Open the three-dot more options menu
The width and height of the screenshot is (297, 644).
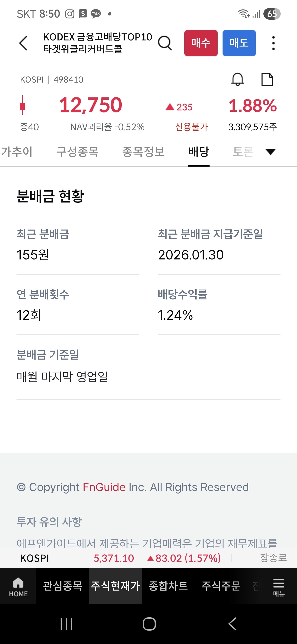click(x=273, y=43)
